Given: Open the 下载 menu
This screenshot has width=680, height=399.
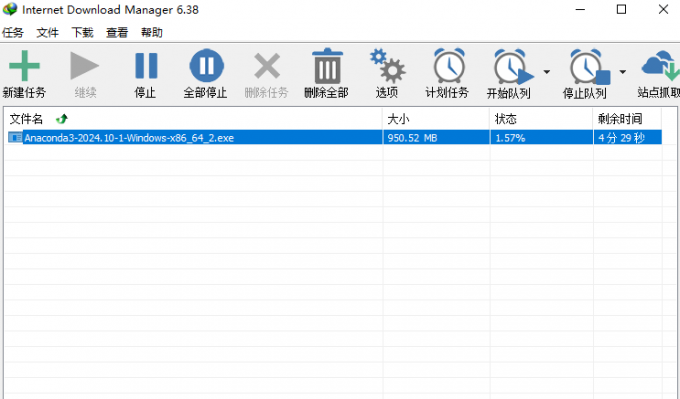Looking at the screenshot, I should (x=82, y=33).
